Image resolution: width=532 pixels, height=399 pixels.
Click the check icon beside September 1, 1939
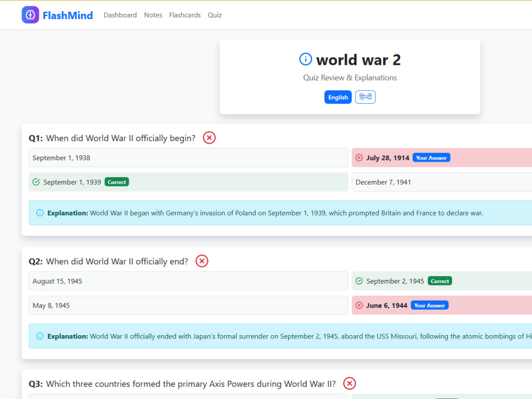(x=36, y=182)
